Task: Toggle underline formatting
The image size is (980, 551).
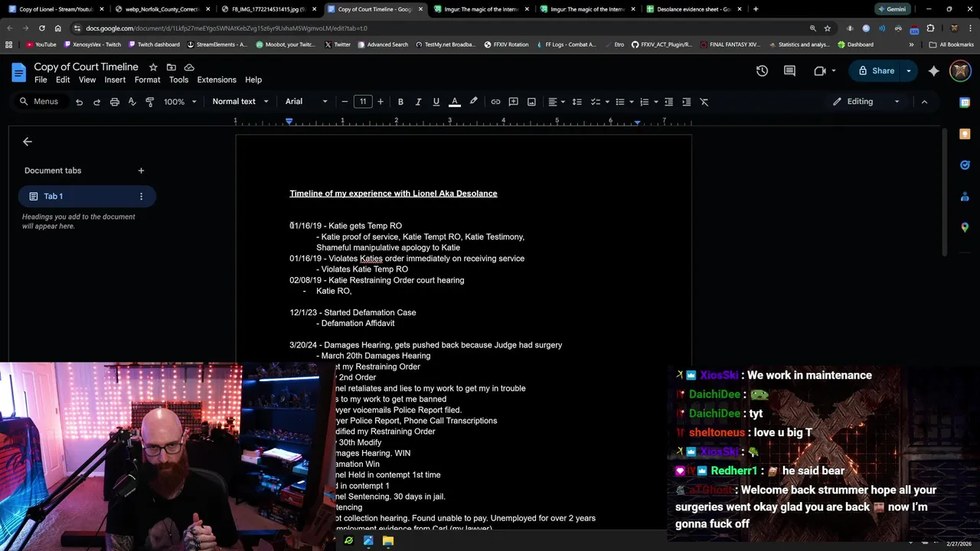Action: [x=436, y=102]
